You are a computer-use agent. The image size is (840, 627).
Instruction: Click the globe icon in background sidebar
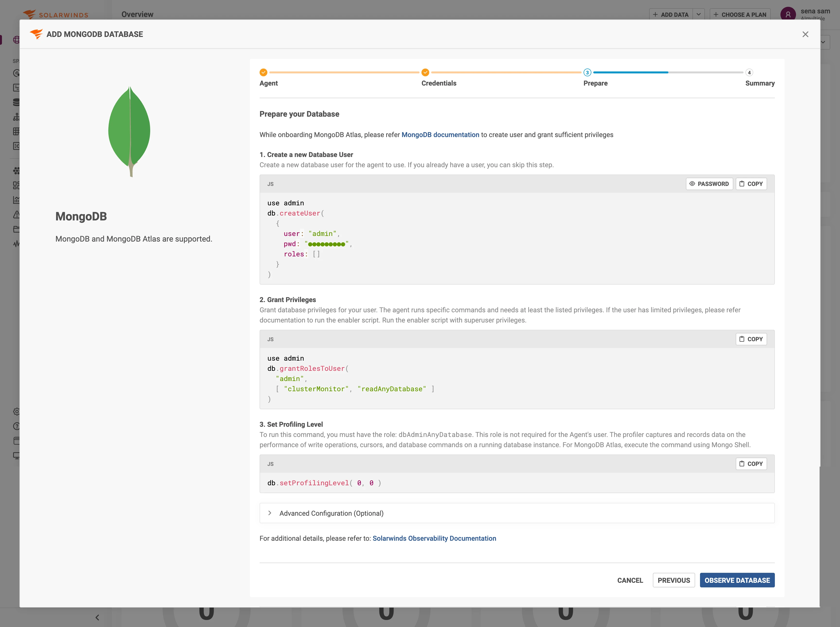pyautogui.click(x=16, y=39)
